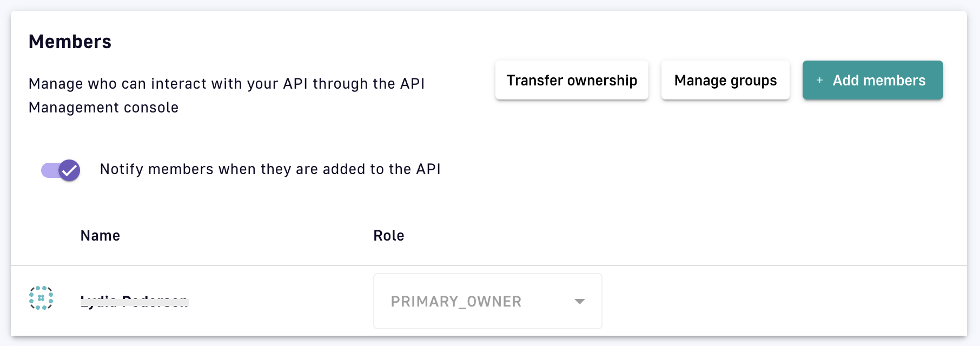Click the light purple track of the notify switch
This screenshot has height=346, width=980.
pyautogui.click(x=49, y=171)
